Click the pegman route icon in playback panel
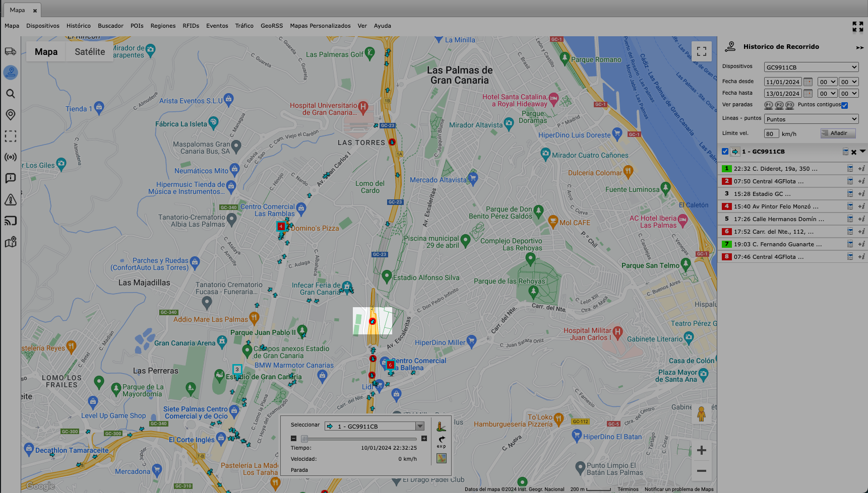This screenshot has height=493, width=868. pos(441,427)
